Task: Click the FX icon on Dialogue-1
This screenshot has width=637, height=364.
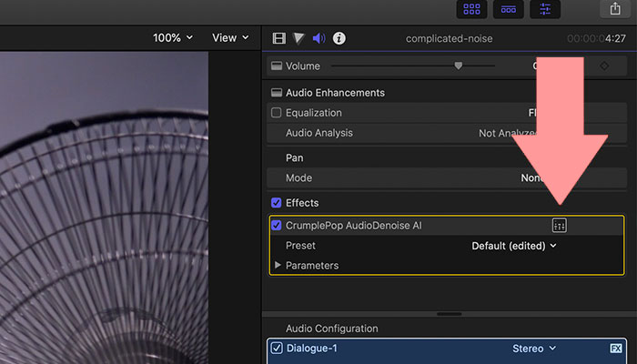Action: pos(616,349)
